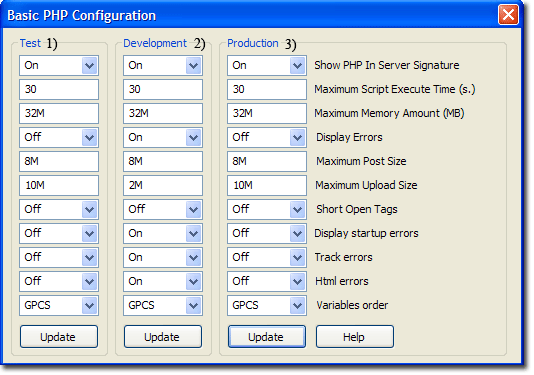Click the Display Errors label
The image size is (534, 375).
(x=349, y=137)
